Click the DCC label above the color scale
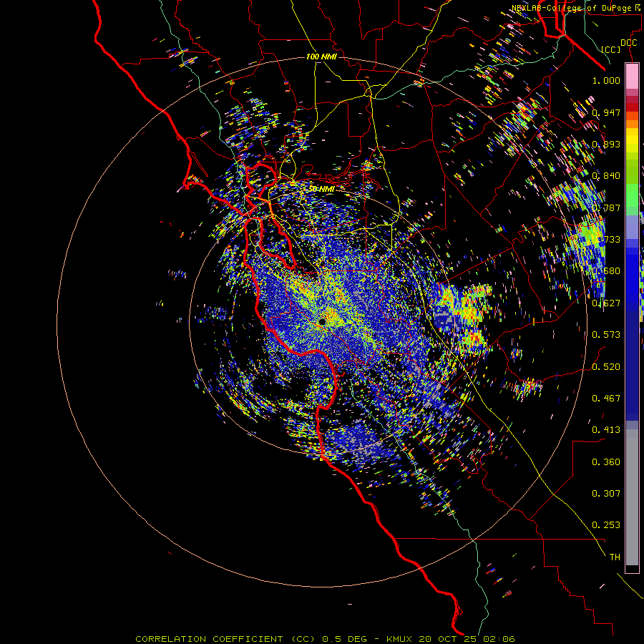This screenshot has width=644, height=644. 629,42
